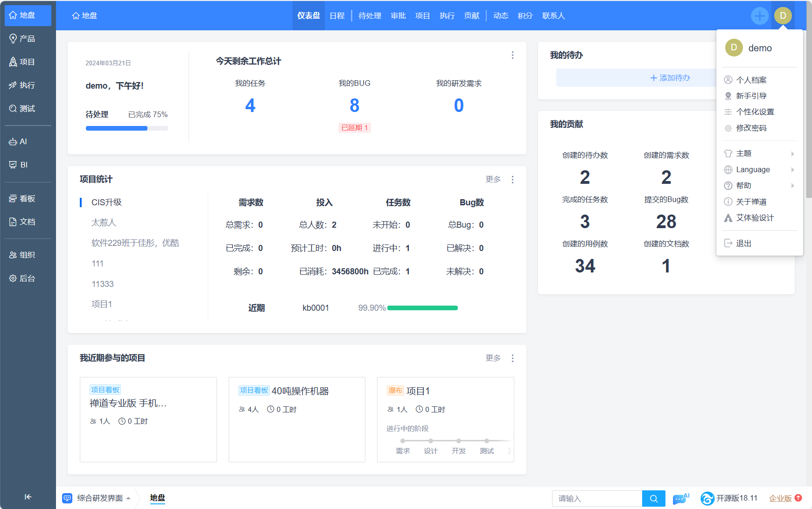Choose 退出 to log out
This screenshot has height=509, width=812.
[743, 243]
